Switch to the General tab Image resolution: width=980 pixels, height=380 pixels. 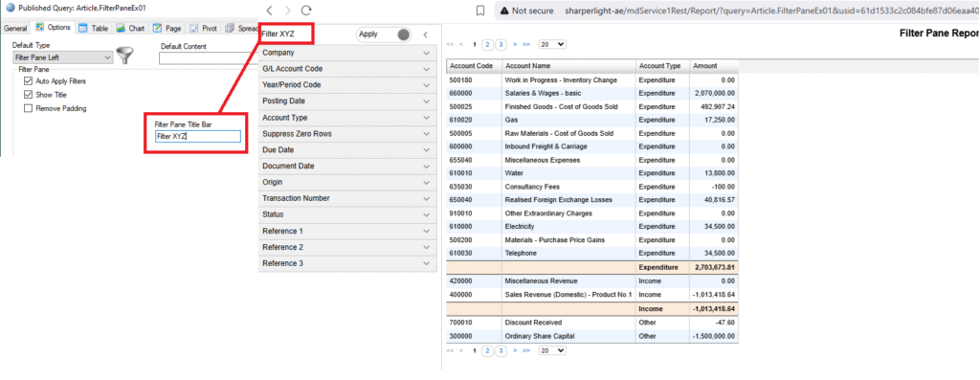pos(15,28)
